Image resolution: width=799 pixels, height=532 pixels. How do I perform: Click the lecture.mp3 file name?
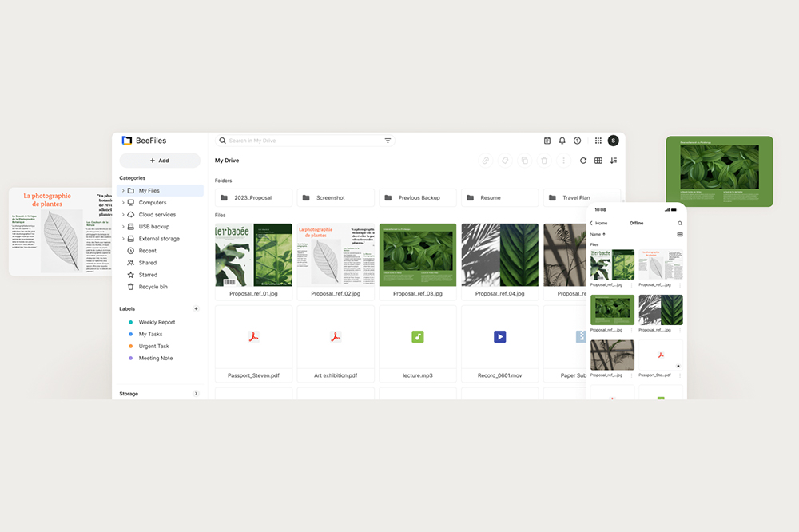coord(417,375)
